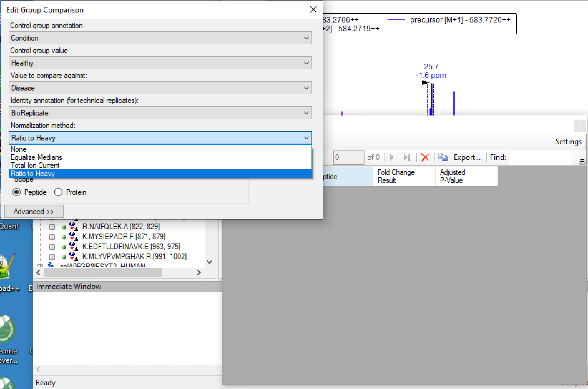Select the Protein scope radio button

(58, 192)
